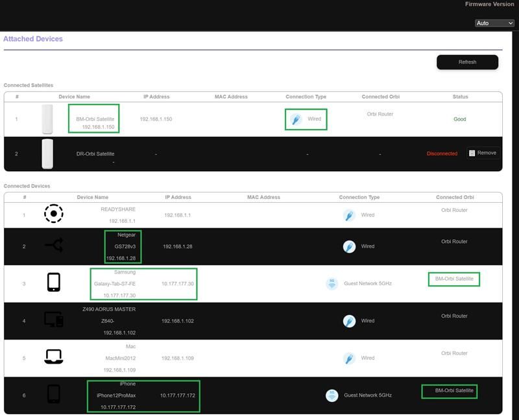Click the Galaxy-Tab-S7-FE tablet icon

[x=54, y=282]
